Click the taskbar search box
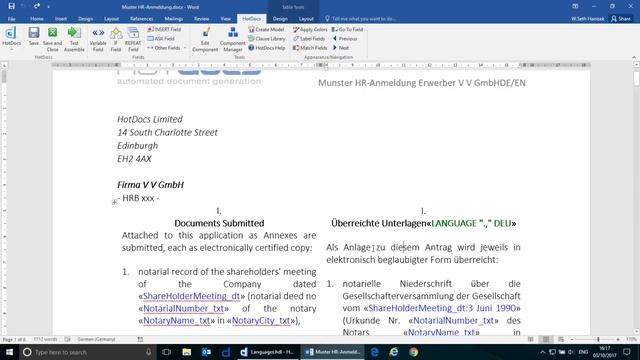The height and width of the screenshot is (360, 640). click(87, 352)
